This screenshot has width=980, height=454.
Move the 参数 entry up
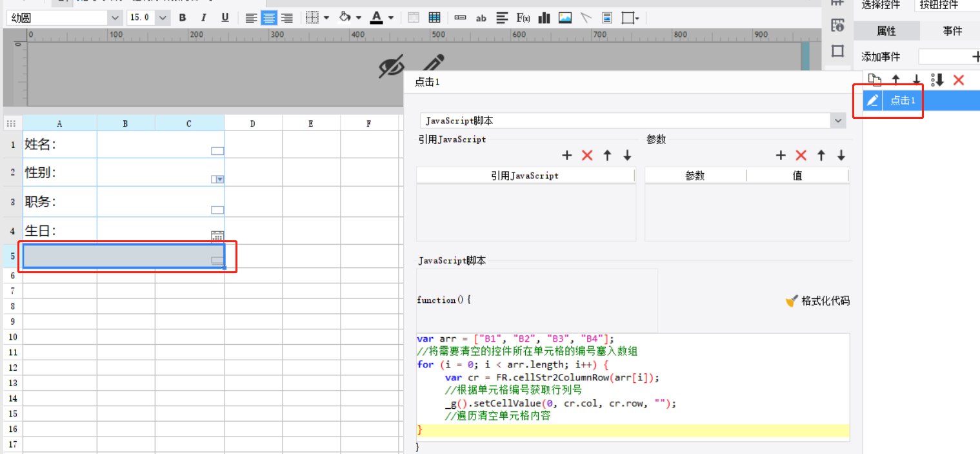point(821,155)
